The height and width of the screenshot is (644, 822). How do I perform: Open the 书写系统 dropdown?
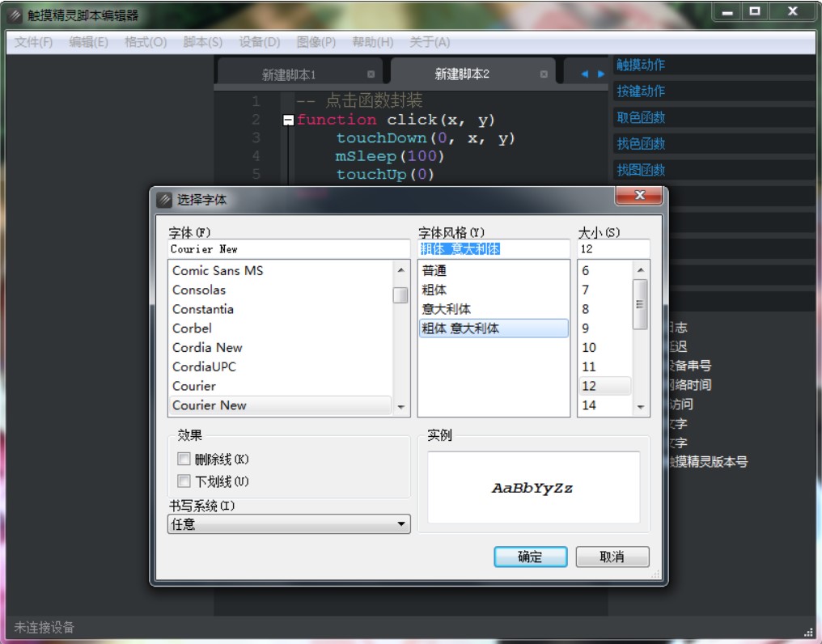click(x=289, y=524)
